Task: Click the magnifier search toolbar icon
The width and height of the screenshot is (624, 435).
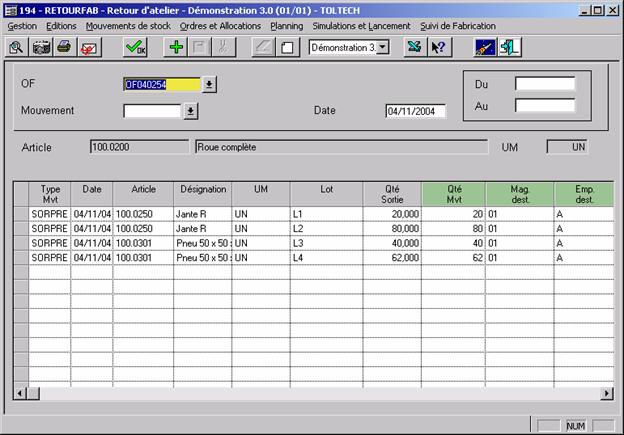Action: [x=16, y=47]
